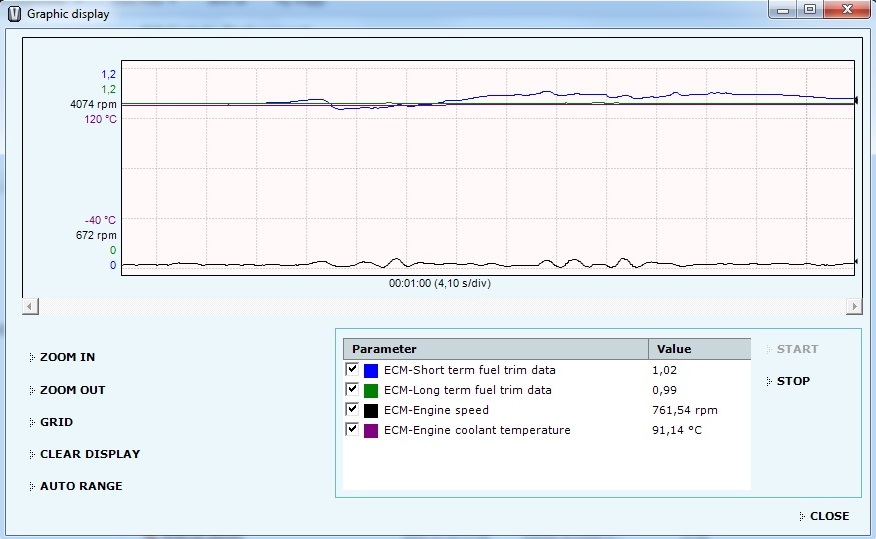Click the Parameter column header

pyautogui.click(x=495, y=349)
